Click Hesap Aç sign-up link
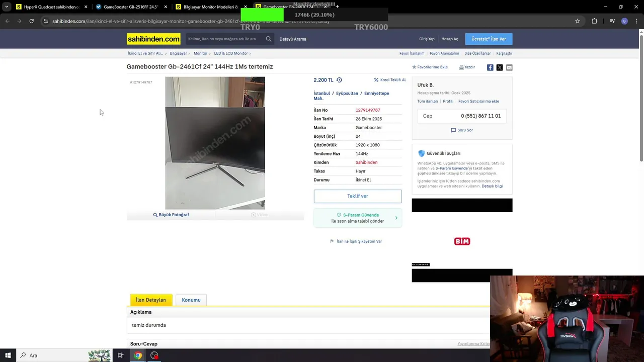The image size is (644, 362). coord(450,39)
